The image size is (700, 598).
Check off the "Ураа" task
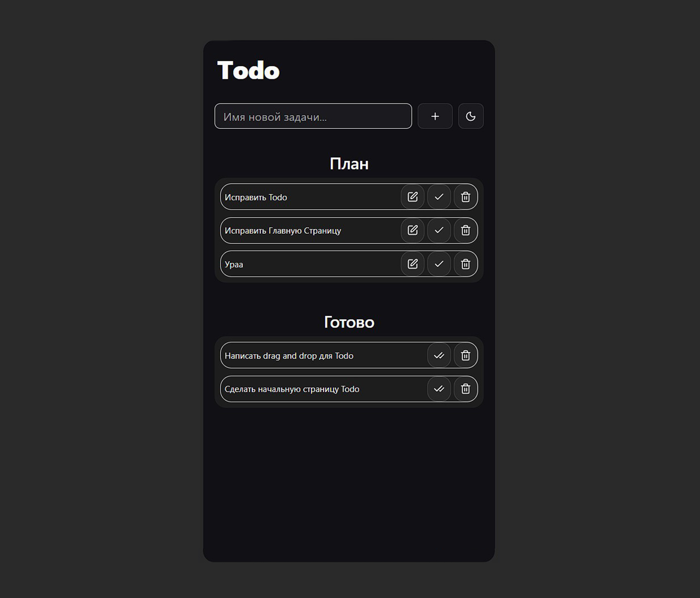coord(439,264)
